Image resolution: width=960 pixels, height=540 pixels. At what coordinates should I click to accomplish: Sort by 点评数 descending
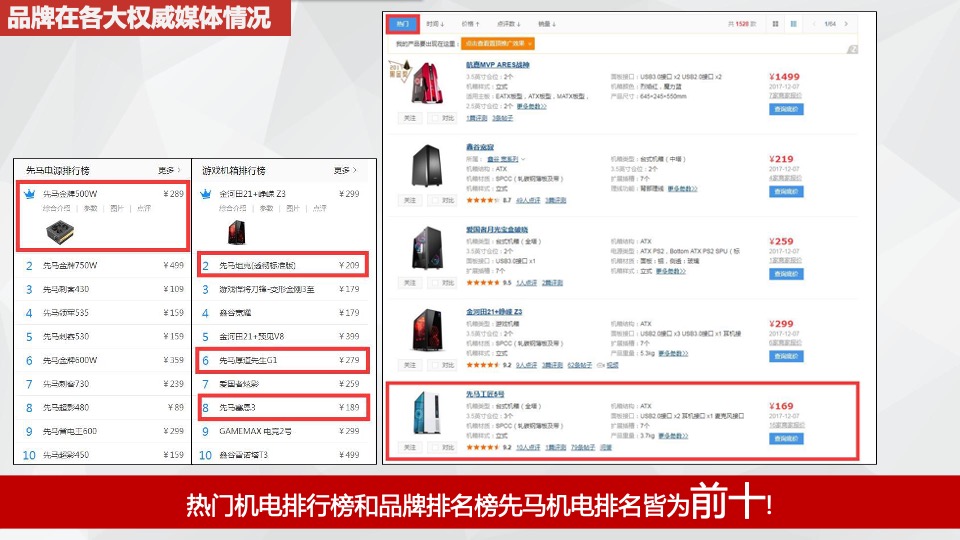coord(509,24)
